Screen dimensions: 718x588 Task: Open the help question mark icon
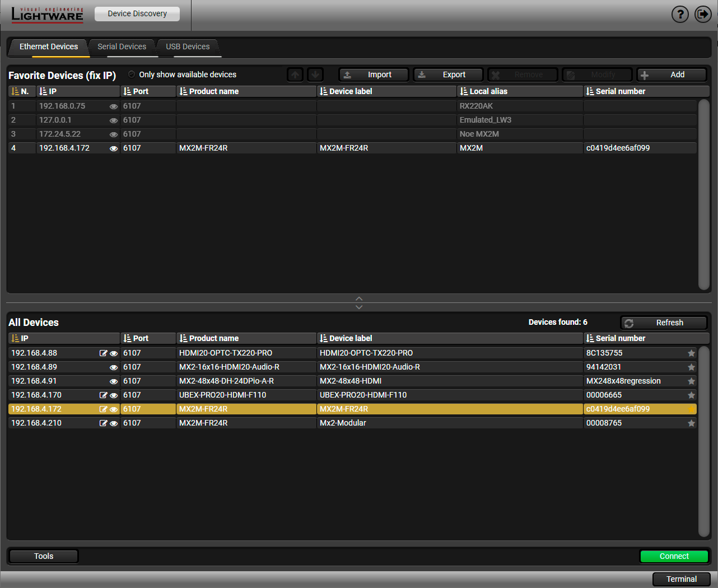(x=680, y=14)
